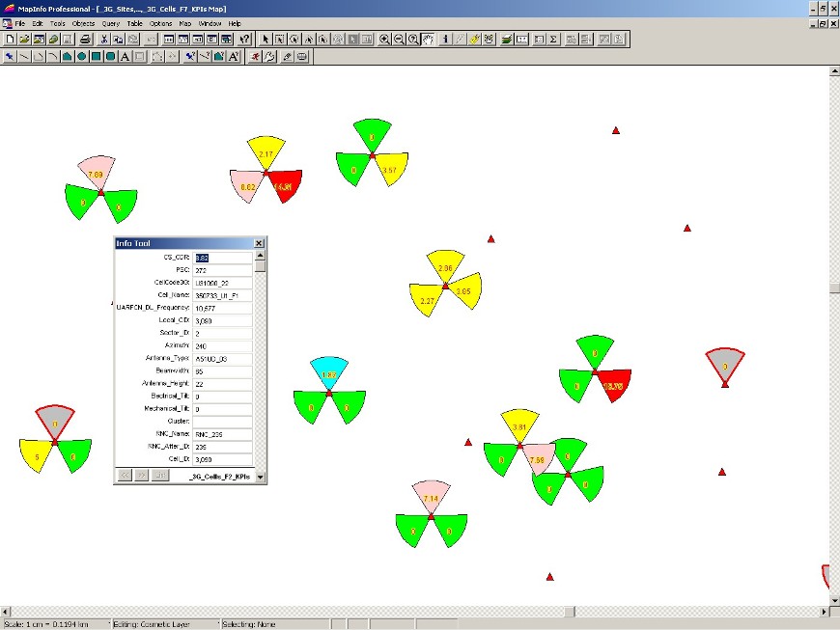The height and width of the screenshot is (630, 840).
Task: Select the Ellipse drawing tool
Action: pos(82,57)
